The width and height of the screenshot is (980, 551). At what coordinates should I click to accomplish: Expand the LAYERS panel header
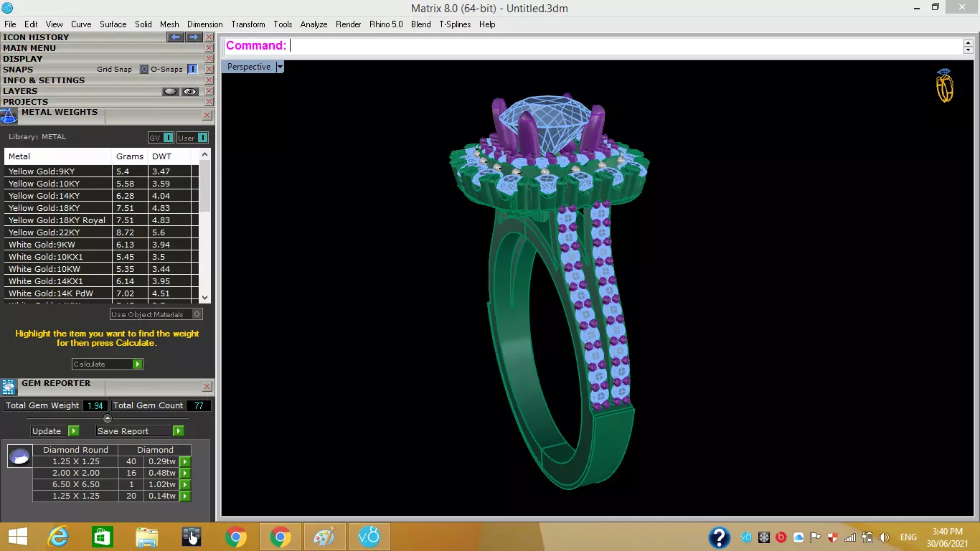pos(20,91)
